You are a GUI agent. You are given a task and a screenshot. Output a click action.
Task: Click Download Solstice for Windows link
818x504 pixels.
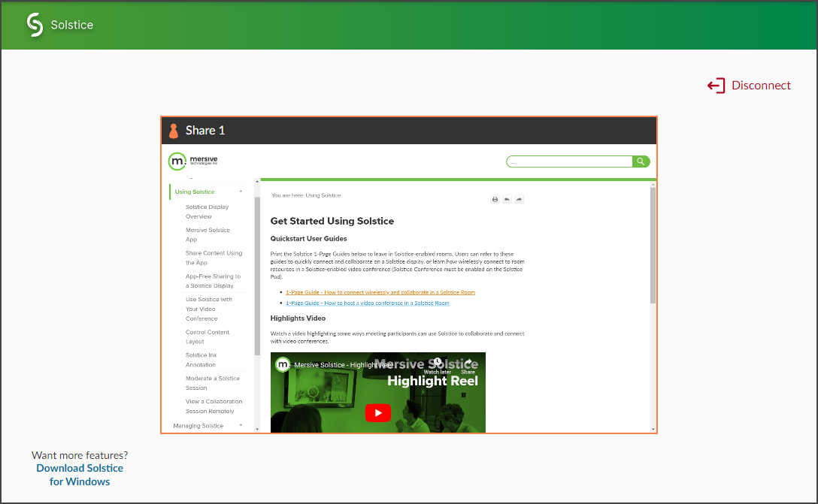(x=80, y=475)
